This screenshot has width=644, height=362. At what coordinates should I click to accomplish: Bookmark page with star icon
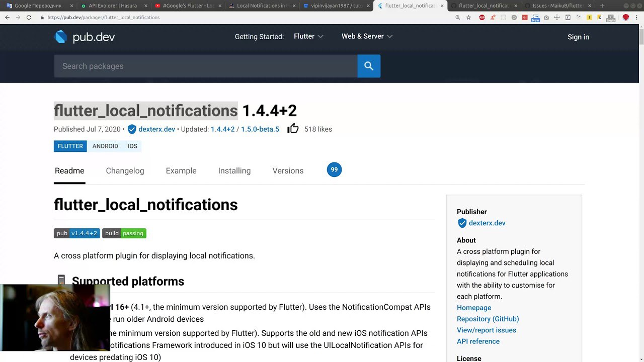[468, 17]
